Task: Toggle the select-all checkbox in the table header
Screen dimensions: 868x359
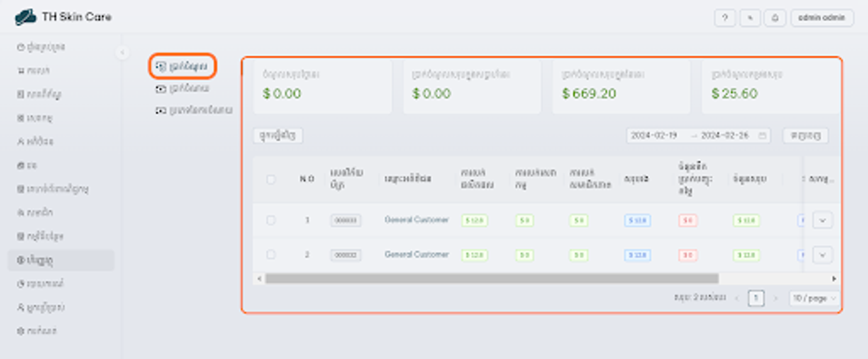Action: (x=271, y=179)
